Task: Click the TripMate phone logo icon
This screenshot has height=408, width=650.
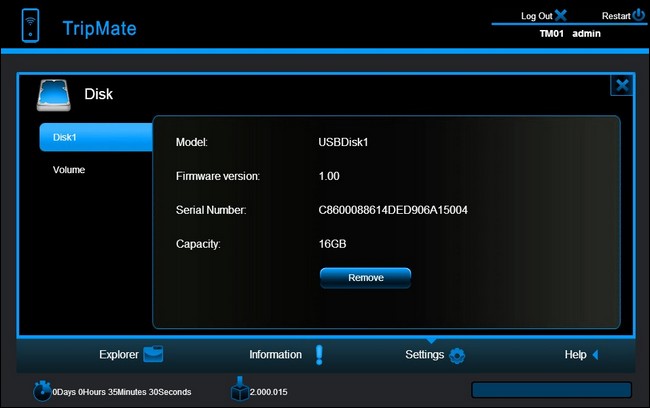Action: 30,25
